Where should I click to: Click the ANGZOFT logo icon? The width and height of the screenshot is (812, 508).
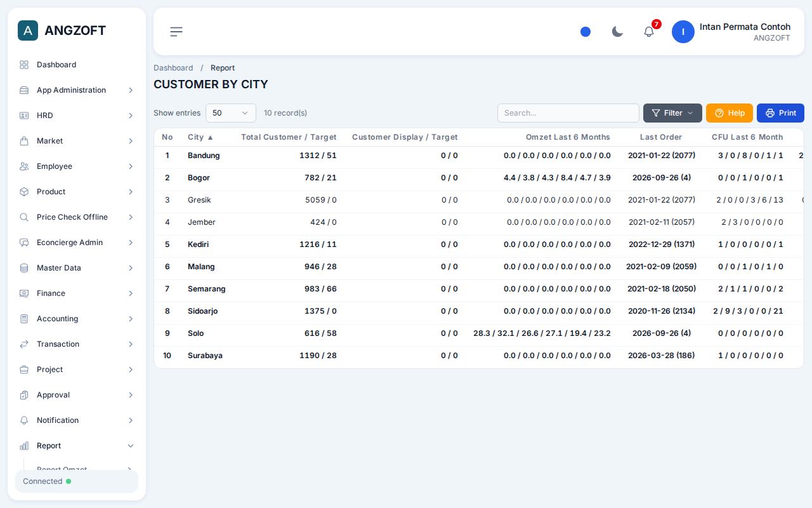coord(28,30)
